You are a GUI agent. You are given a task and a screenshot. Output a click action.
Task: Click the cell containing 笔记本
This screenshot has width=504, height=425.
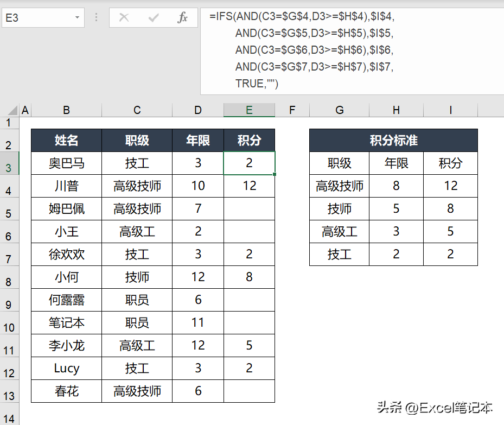coord(66,323)
